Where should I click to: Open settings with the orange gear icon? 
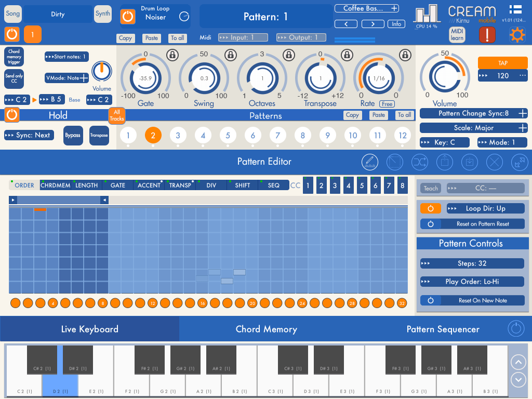coord(517,35)
